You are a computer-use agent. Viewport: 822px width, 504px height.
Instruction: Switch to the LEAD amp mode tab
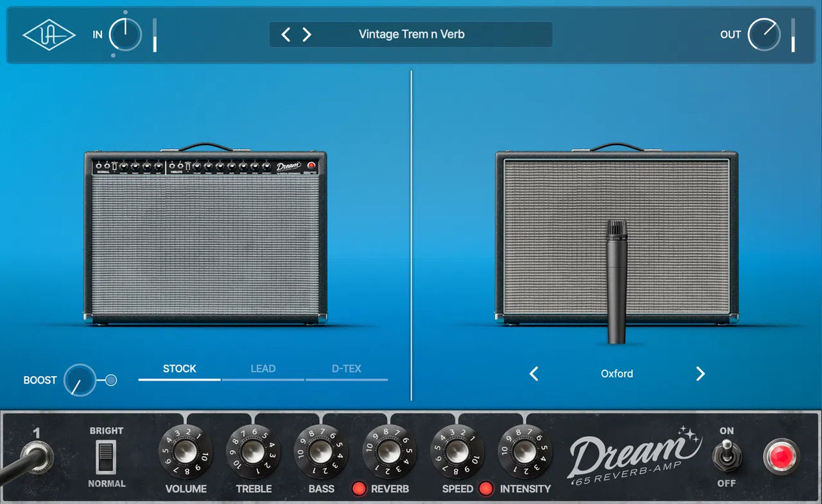[x=263, y=368]
